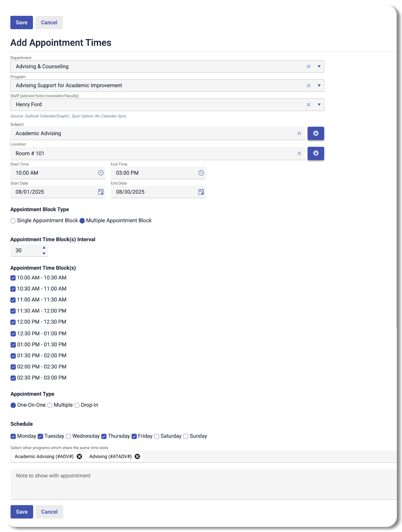
Task: Expand the Program dropdown arrow
Action: coord(319,85)
